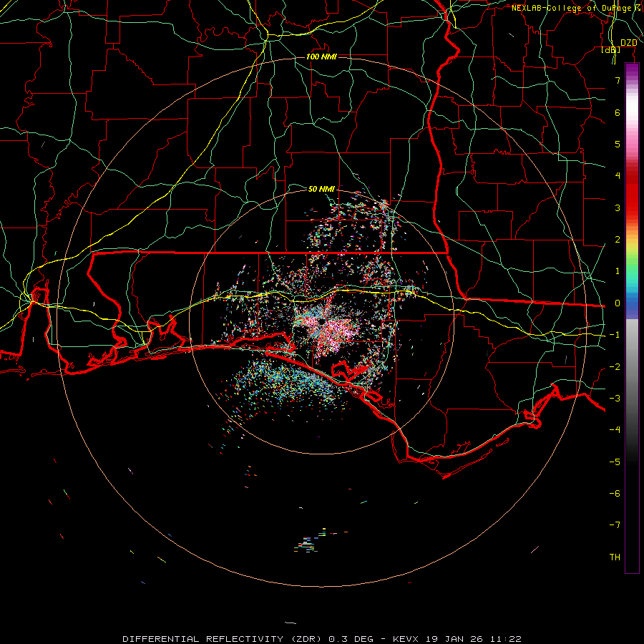The image size is (644, 644).
Task: Click the "7" tick on the colorbar
Action: point(618,80)
